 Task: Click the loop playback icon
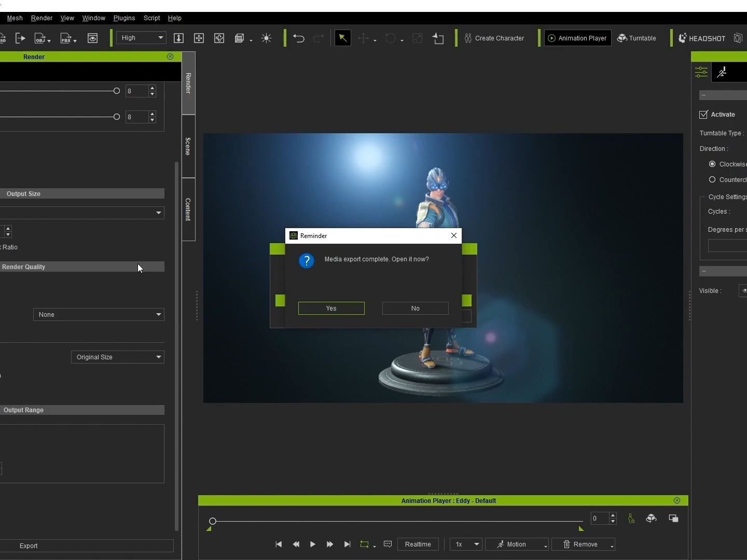[364, 544]
